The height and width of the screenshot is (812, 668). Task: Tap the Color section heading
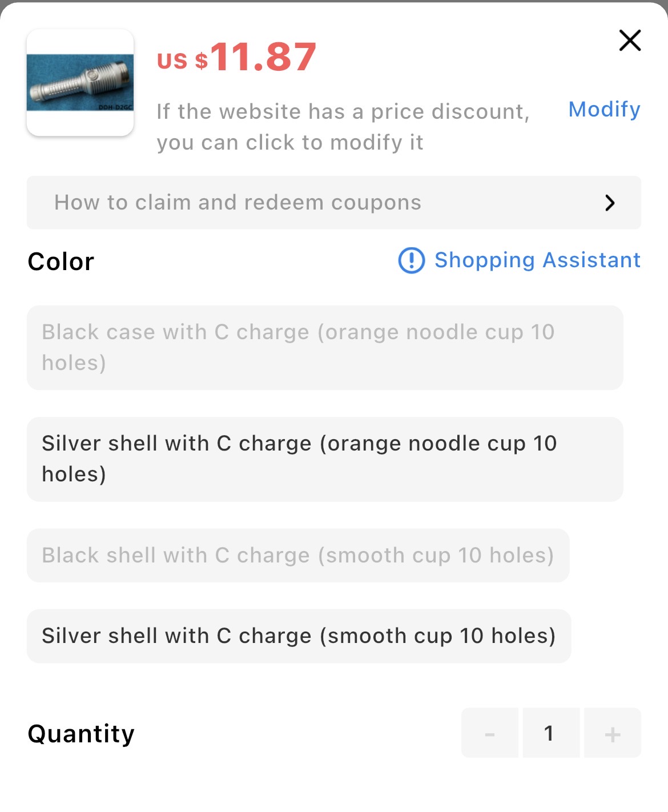point(61,262)
